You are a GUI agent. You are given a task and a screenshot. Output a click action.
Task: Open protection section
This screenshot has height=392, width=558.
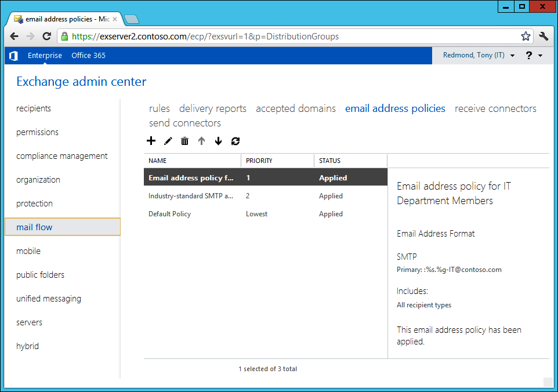click(35, 204)
